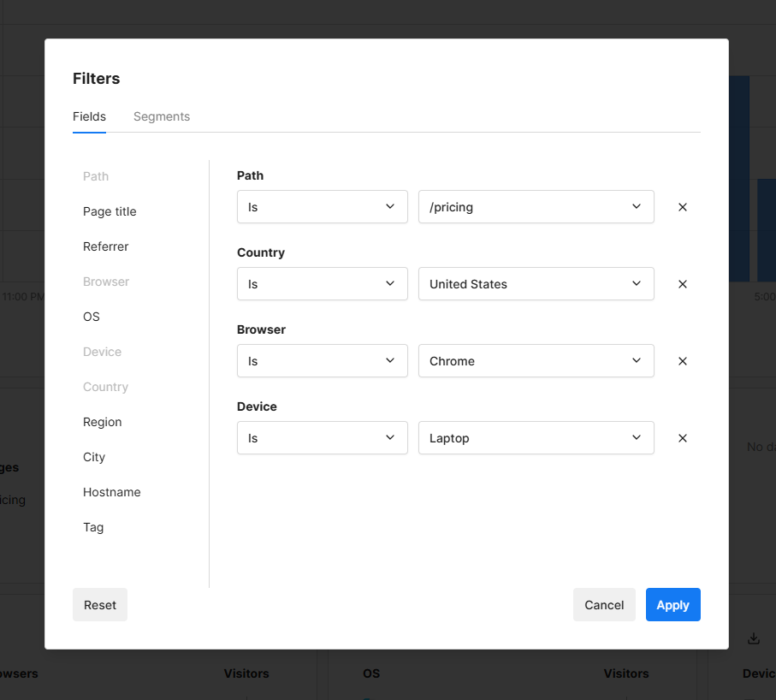This screenshot has height=700, width=776.
Task: Open the Path operator 'Is' dropdown
Action: click(322, 207)
